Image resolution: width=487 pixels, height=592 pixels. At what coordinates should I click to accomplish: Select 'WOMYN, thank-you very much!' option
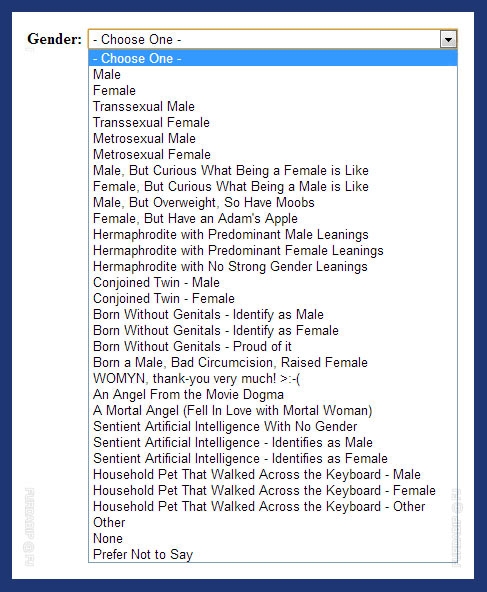[273, 378]
